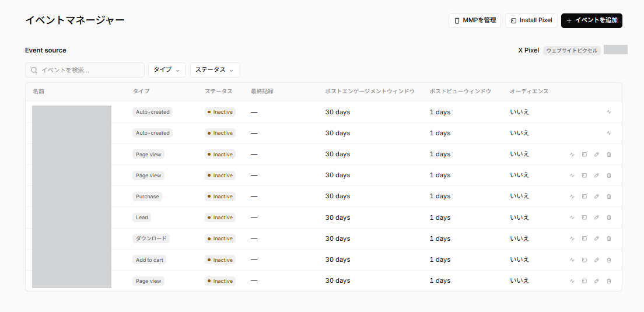Delete the Add to cart event
644x312 pixels.
coord(608,260)
